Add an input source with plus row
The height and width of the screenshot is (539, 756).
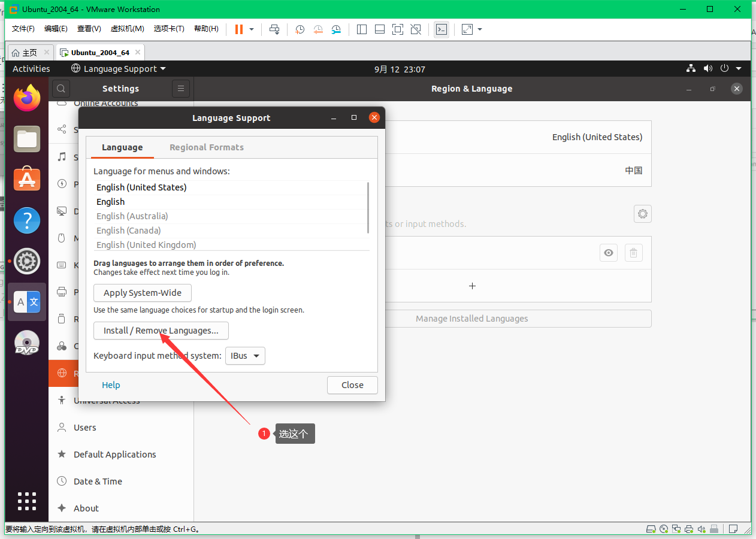472,286
